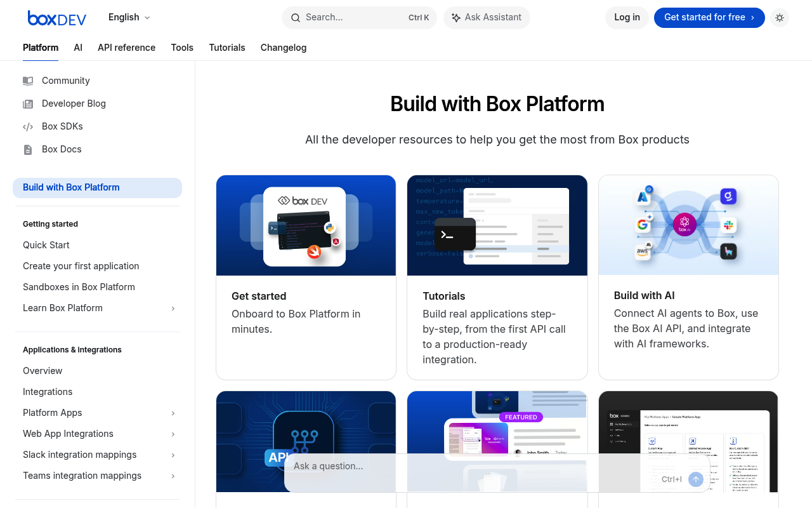This screenshot has width=812, height=508.
Task: Open the Community link
Action: point(66,81)
